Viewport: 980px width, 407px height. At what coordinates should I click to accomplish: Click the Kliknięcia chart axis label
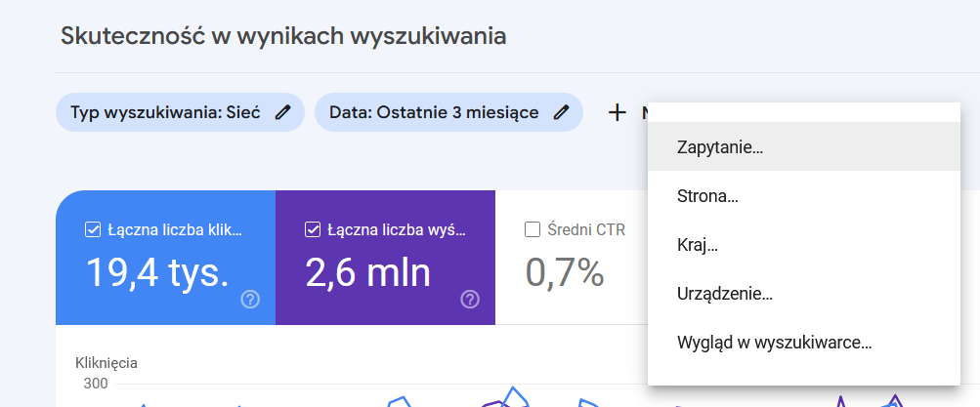click(107, 363)
